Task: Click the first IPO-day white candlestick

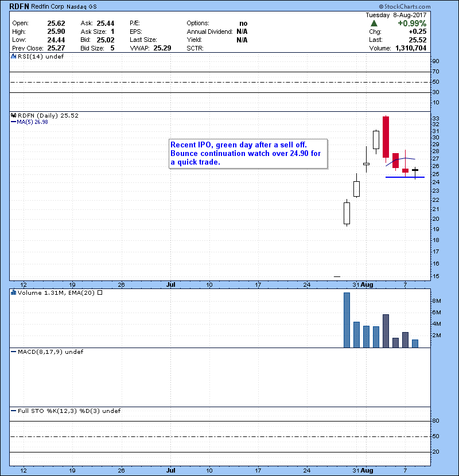Action: coord(347,213)
